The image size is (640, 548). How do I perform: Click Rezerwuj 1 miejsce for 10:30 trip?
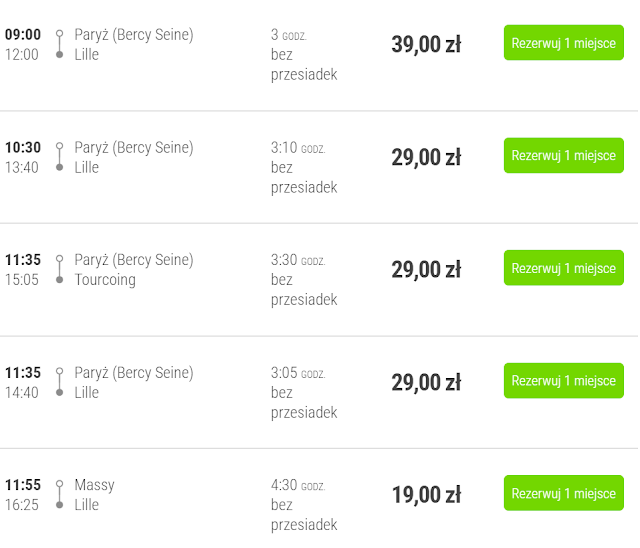pos(563,156)
